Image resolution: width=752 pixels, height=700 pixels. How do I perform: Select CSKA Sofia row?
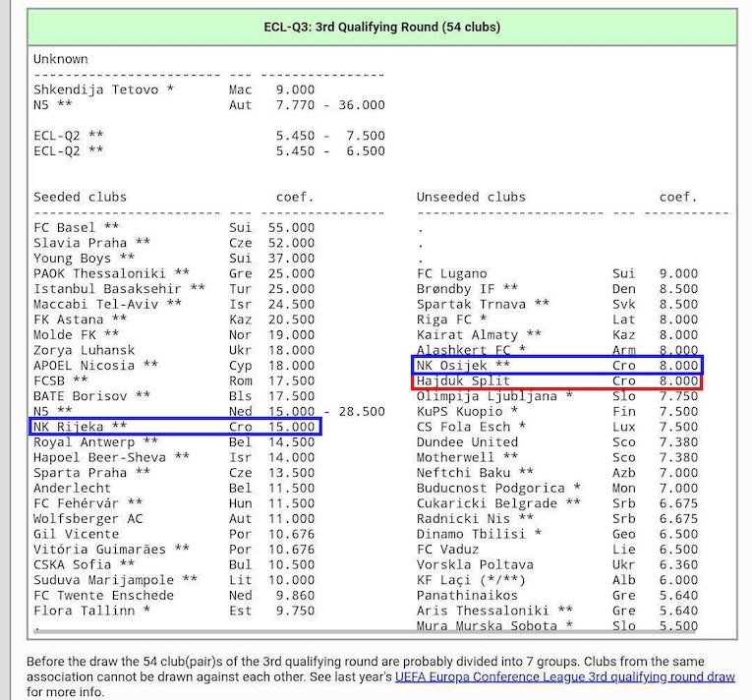click(174, 564)
